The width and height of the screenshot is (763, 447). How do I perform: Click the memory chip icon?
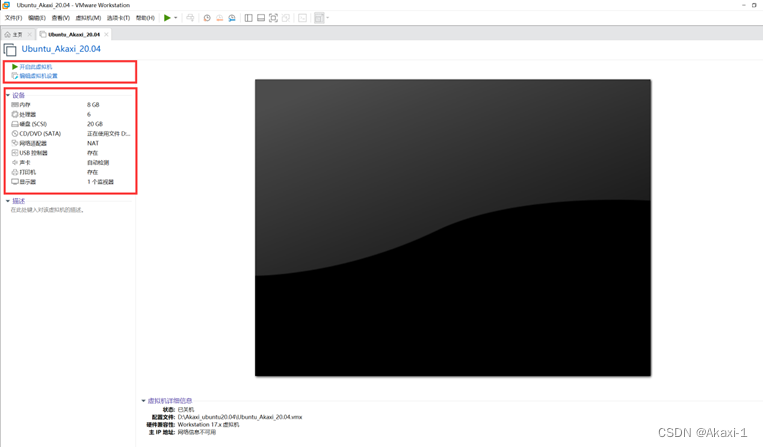(15, 105)
